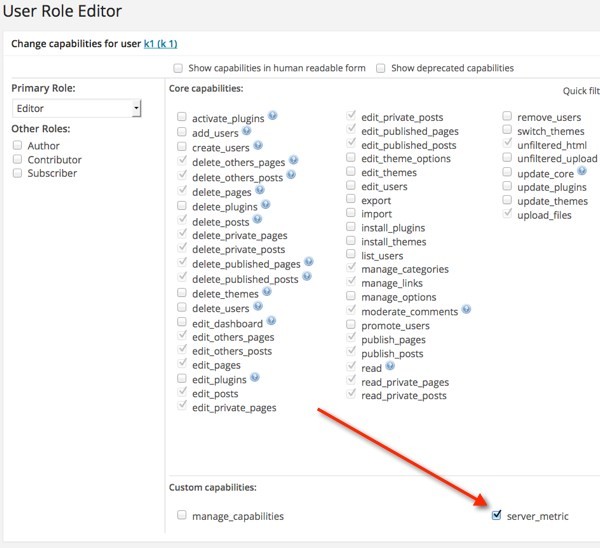
Task: Enable the manage_options capability checkbox
Action: tap(351, 295)
